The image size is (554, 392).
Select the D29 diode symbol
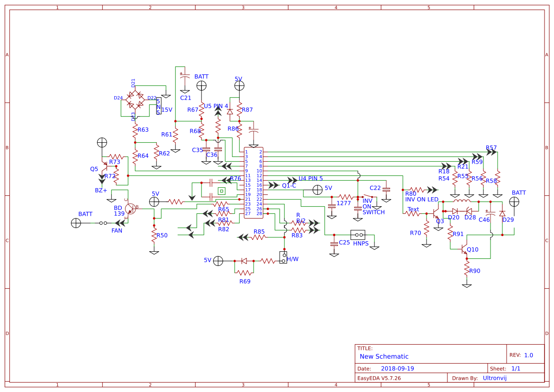pyautogui.click(x=502, y=214)
